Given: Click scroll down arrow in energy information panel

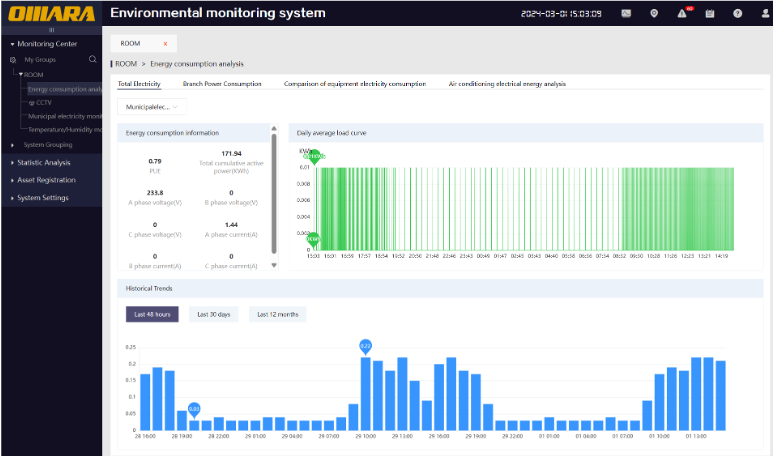Looking at the screenshot, I should coord(275,265).
